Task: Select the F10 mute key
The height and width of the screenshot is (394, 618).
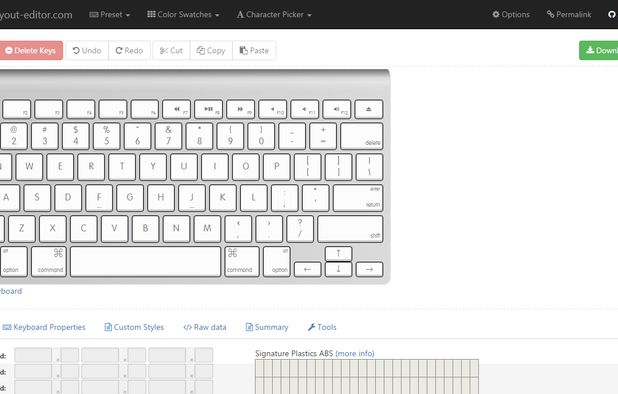Action: point(273,109)
